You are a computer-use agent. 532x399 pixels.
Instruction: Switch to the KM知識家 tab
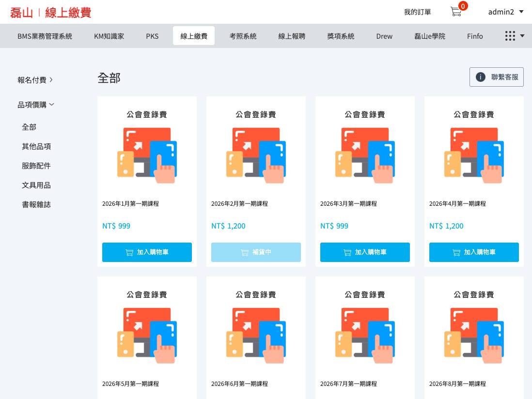pos(109,36)
